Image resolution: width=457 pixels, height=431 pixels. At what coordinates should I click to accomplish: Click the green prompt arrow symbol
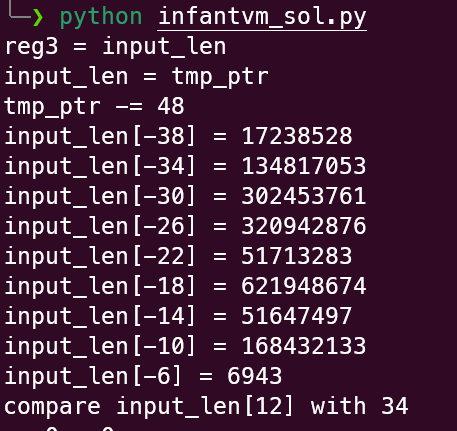click(37, 17)
